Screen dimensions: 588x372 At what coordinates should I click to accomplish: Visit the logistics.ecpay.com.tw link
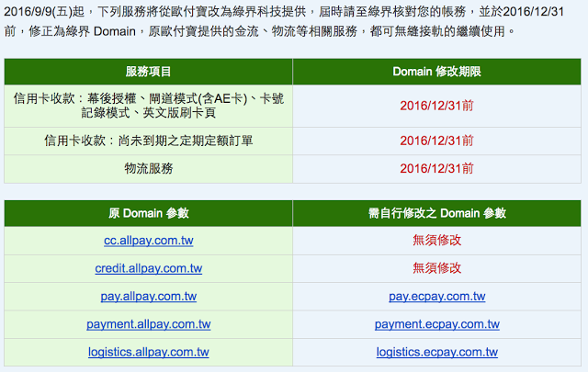pos(437,352)
